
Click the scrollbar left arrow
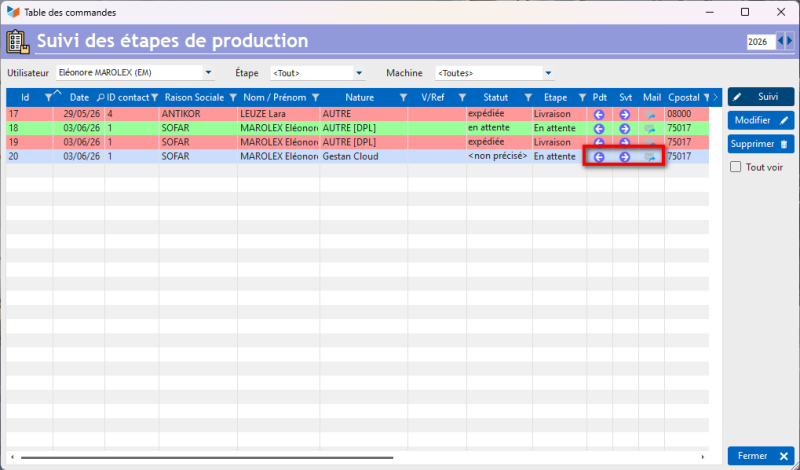12,457
